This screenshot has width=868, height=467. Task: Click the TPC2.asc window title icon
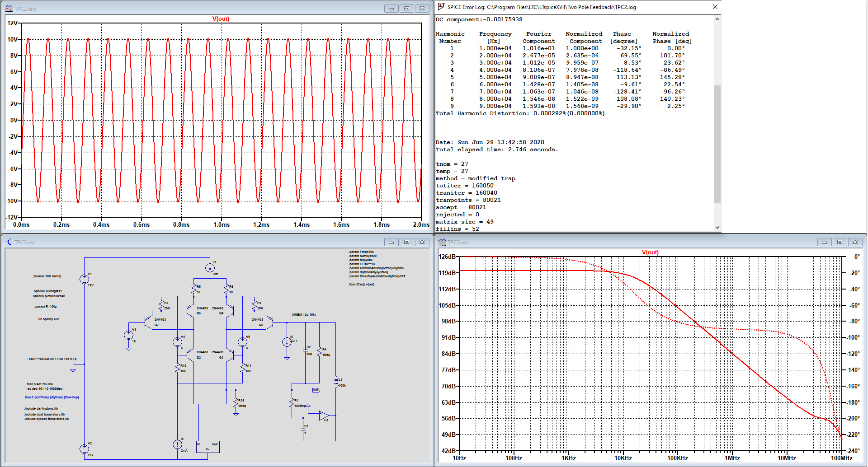pos(9,242)
